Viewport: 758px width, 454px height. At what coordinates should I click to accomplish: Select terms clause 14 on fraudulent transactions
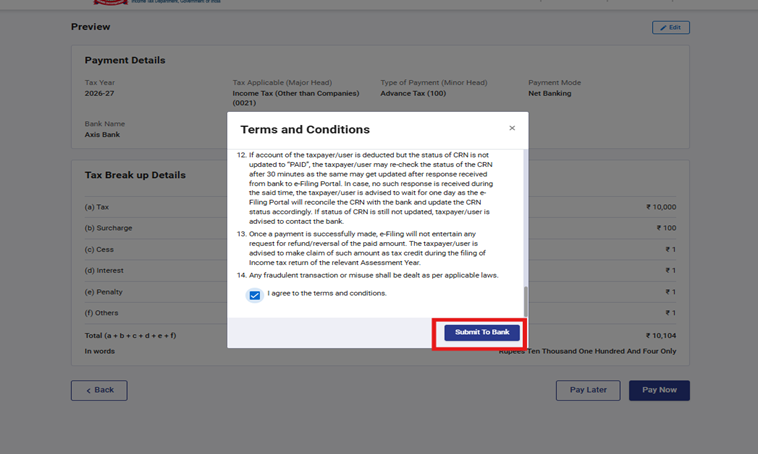click(372, 275)
